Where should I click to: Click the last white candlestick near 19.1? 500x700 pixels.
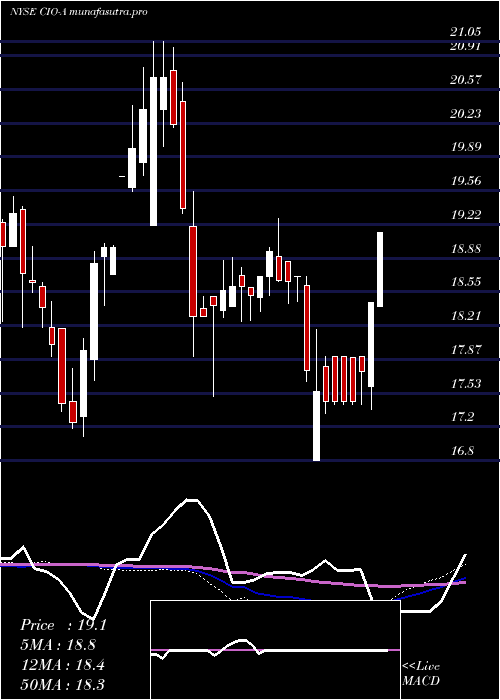[x=380, y=270]
